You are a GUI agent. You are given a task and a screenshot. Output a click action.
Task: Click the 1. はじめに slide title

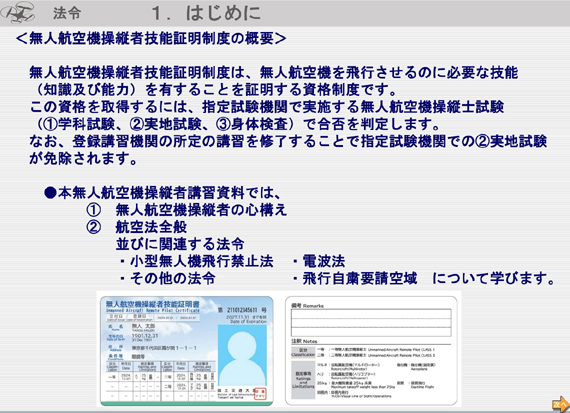206,13
